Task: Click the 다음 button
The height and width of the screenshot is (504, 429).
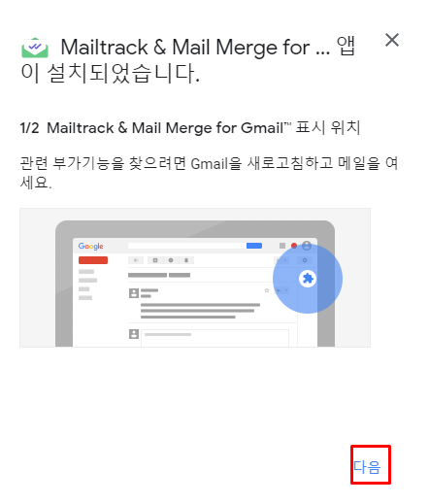Action: [x=367, y=467]
